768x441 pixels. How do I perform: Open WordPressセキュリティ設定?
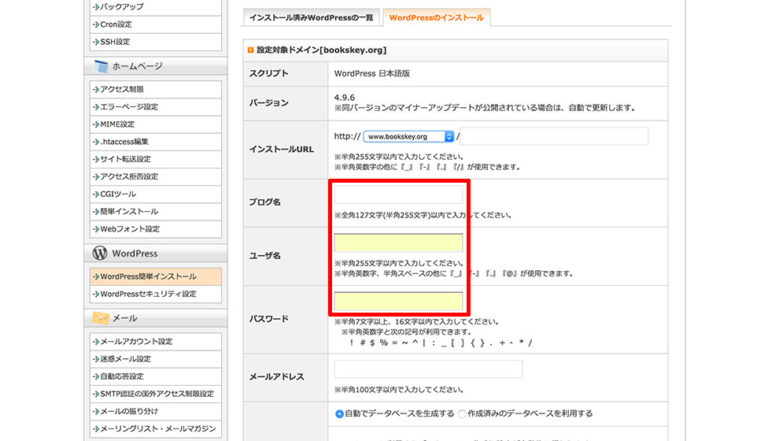click(148, 294)
